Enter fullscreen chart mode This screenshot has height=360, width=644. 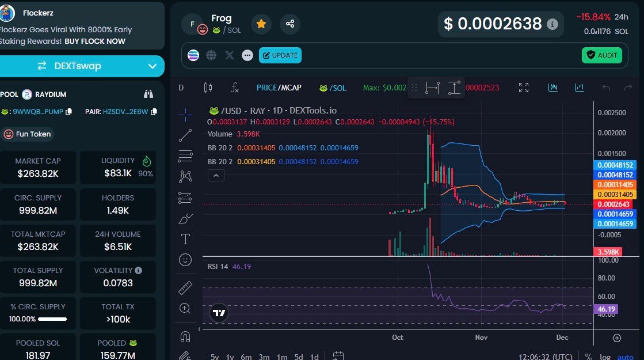point(524,88)
